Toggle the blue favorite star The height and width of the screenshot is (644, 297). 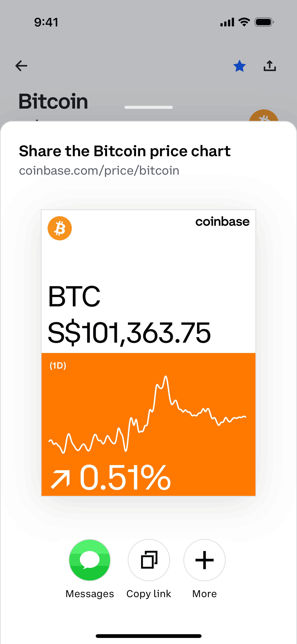click(x=239, y=66)
